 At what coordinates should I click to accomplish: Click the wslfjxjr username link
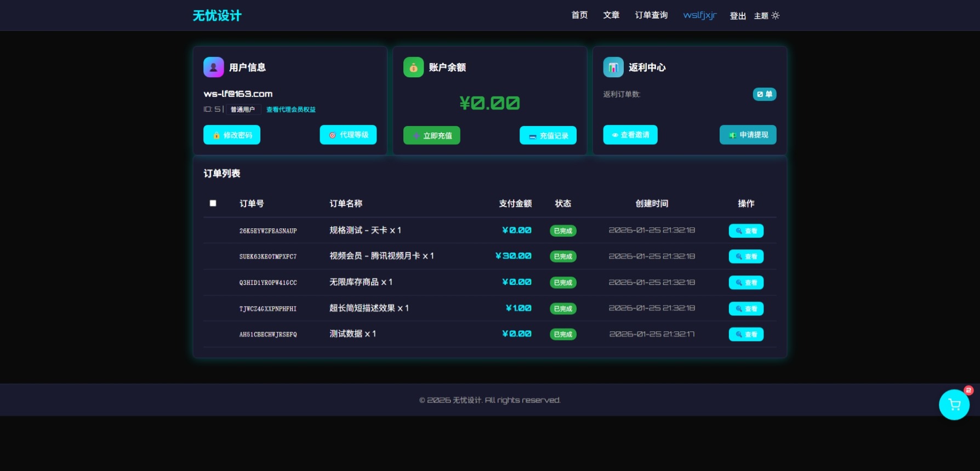pyautogui.click(x=699, y=15)
